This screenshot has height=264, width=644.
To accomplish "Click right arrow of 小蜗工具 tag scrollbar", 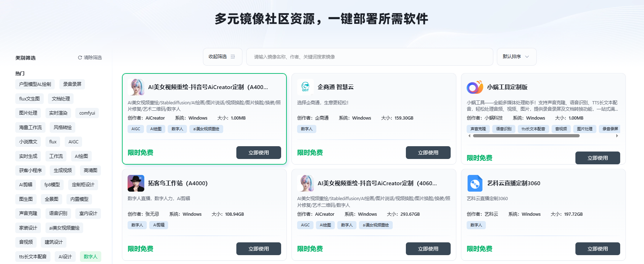I will (x=617, y=136).
